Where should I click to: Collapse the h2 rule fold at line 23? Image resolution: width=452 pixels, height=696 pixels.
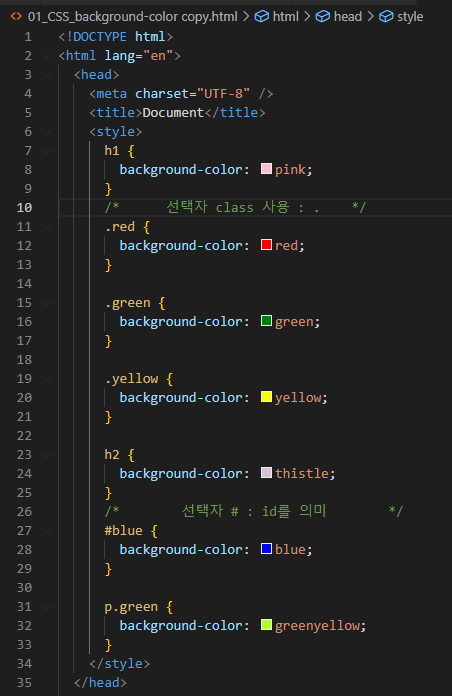(47, 455)
